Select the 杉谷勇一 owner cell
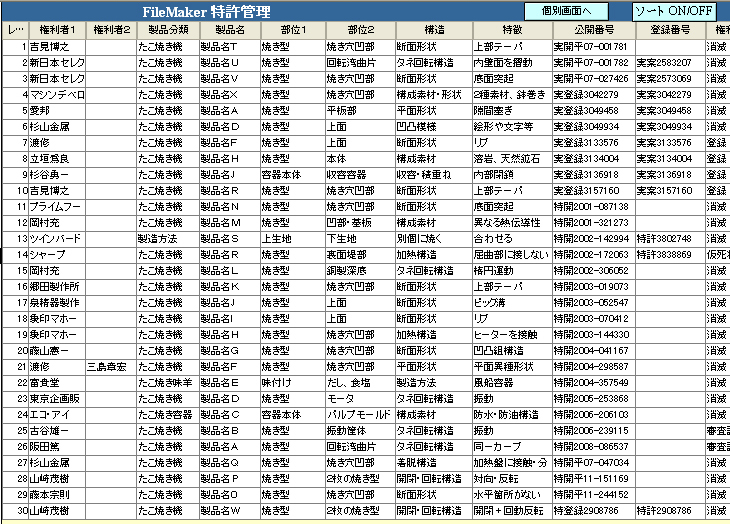 click(57, 175)
